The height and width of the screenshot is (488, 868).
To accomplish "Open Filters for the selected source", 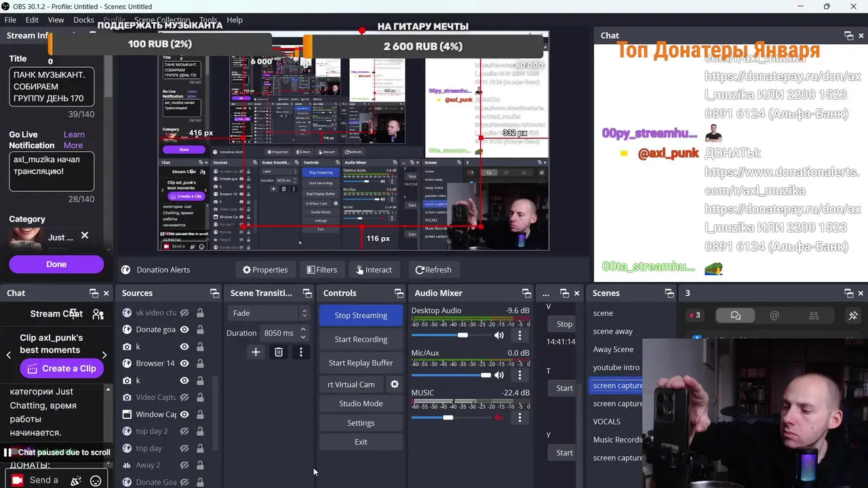I will click(x=321, y=270).
